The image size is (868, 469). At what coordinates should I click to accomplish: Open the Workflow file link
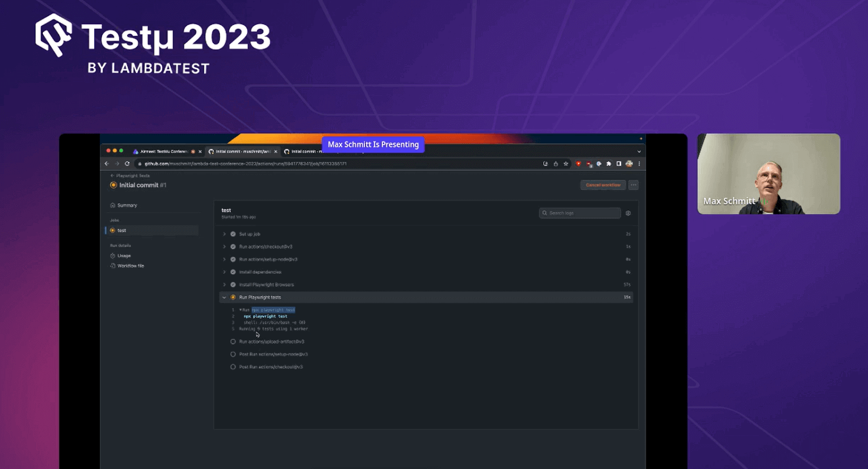130,266
